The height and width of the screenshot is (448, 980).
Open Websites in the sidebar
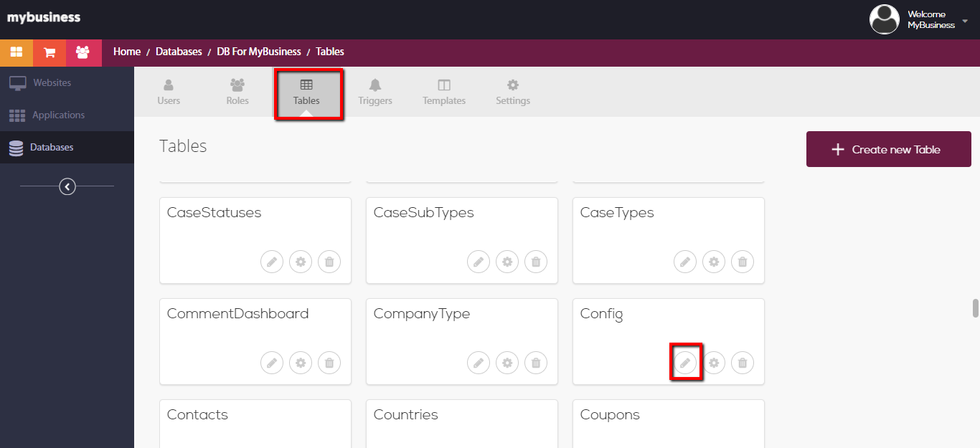[x=67, y=82]
